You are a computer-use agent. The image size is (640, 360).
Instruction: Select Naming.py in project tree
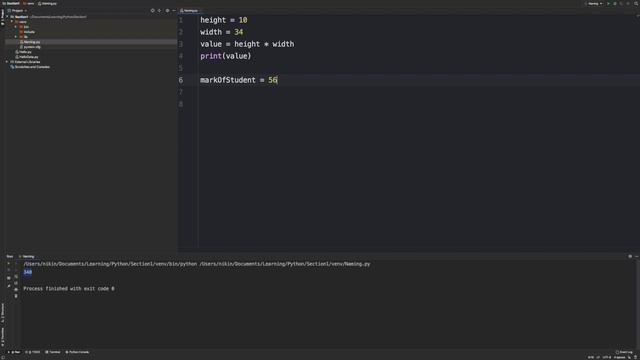pos(31,42)
